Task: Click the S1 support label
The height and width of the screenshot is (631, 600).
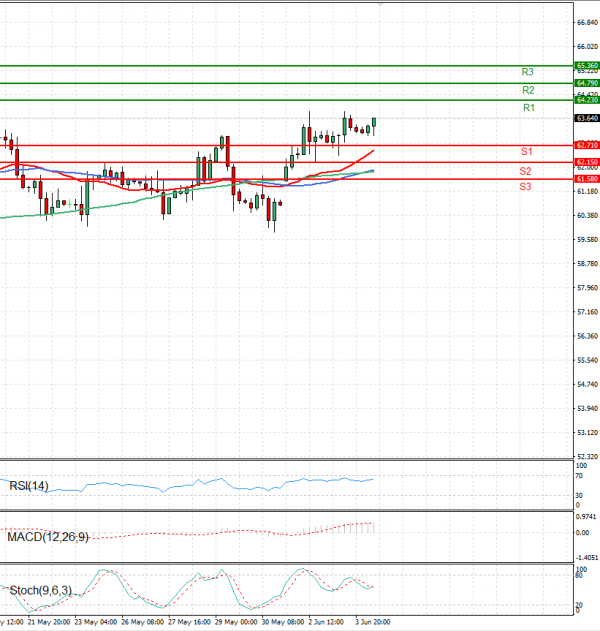Action: click(526, 152)
